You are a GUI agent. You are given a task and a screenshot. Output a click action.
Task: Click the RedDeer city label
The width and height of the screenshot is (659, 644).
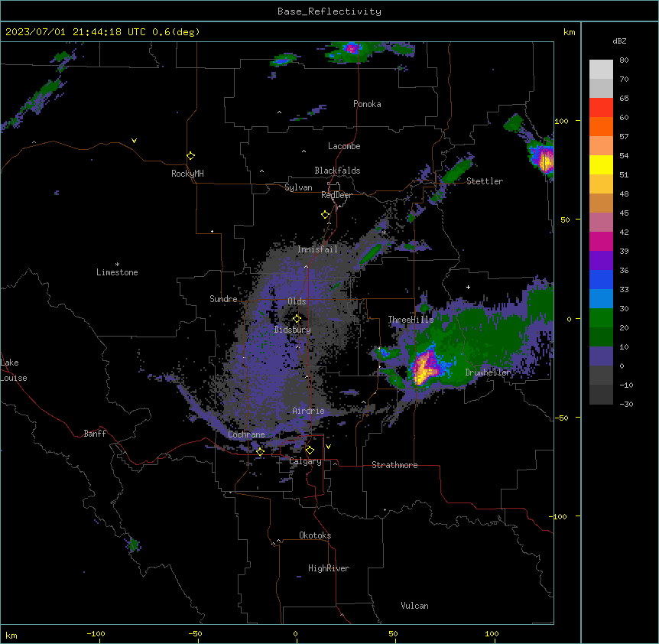pos(336,195)
